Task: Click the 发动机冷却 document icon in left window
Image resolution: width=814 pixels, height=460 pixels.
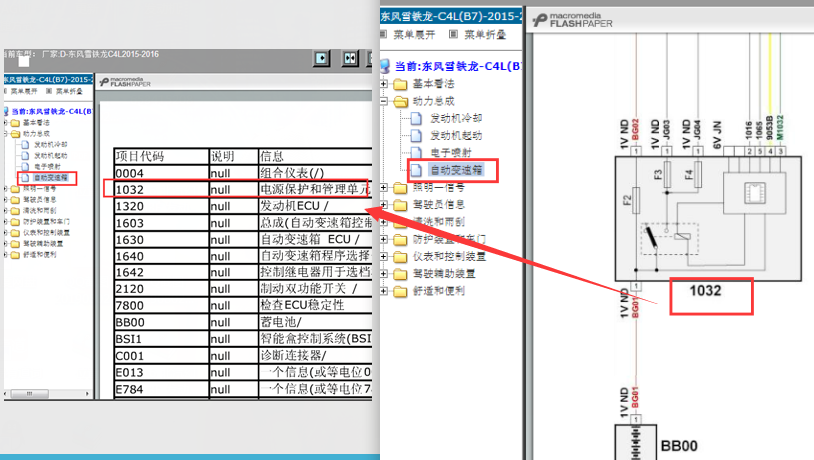Action: [25, 144]
